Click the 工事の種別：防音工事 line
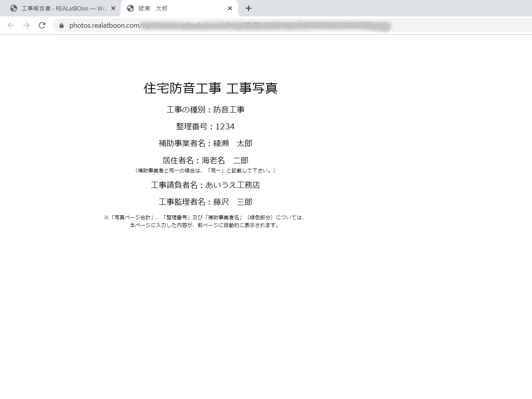 pos(205,110)
